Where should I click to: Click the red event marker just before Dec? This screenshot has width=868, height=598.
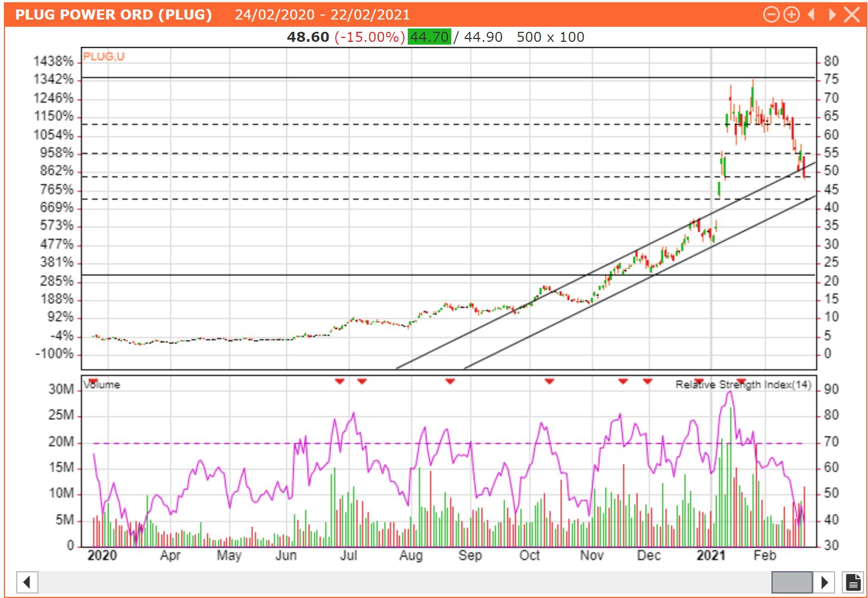[x=647, y=381]
